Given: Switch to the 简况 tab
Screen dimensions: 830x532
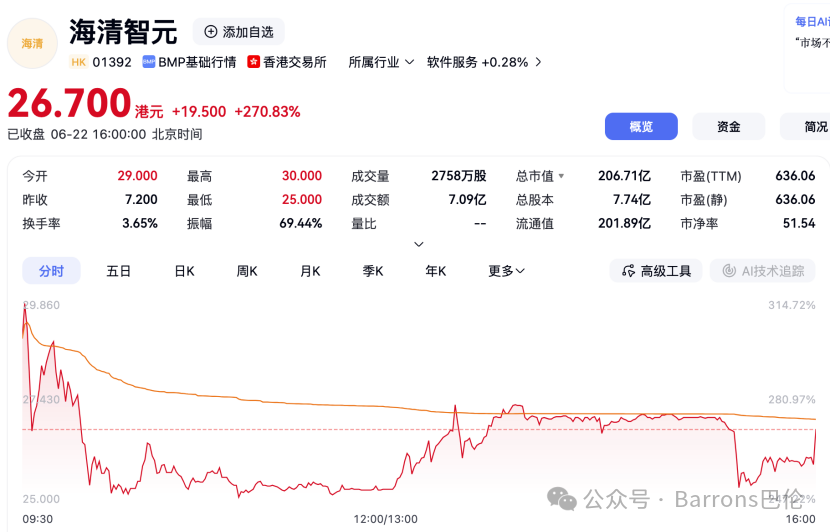Looking at the screenshot, I should [x=807, y=127].
